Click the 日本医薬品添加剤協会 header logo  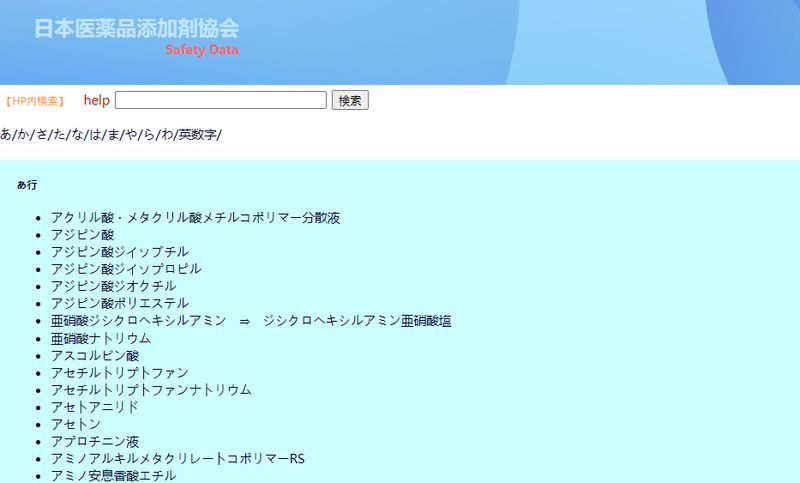pyautogui.click(x=137, y=29)
